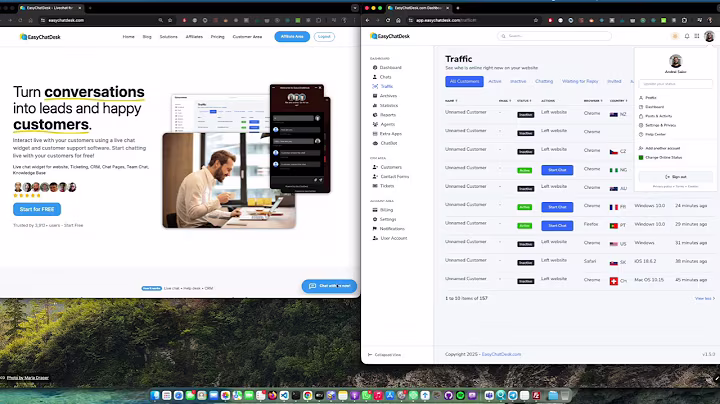This screenshot has width=720, height=404.
Task: Open Extra Apps in the sidebar
Action: pos(387,134)
